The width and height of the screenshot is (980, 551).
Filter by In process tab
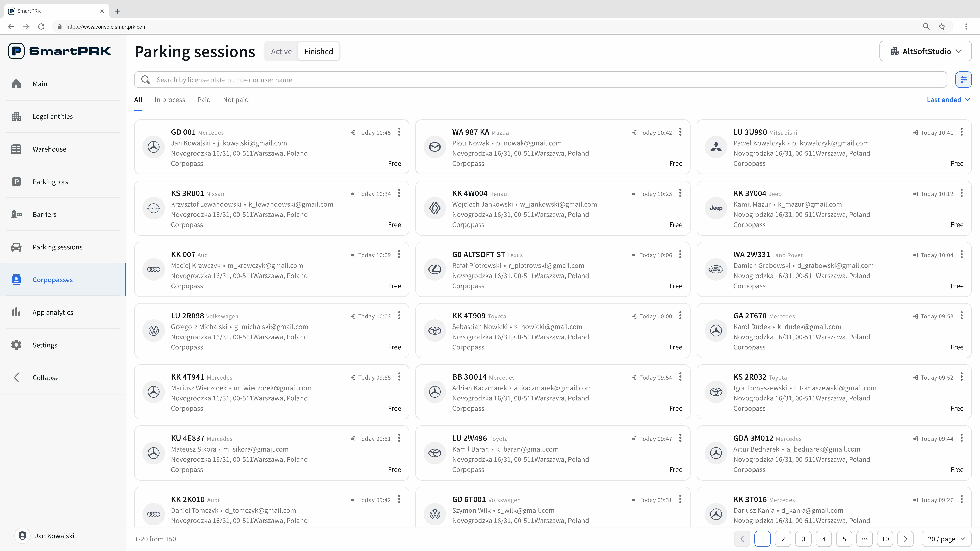tap(170, 100)
